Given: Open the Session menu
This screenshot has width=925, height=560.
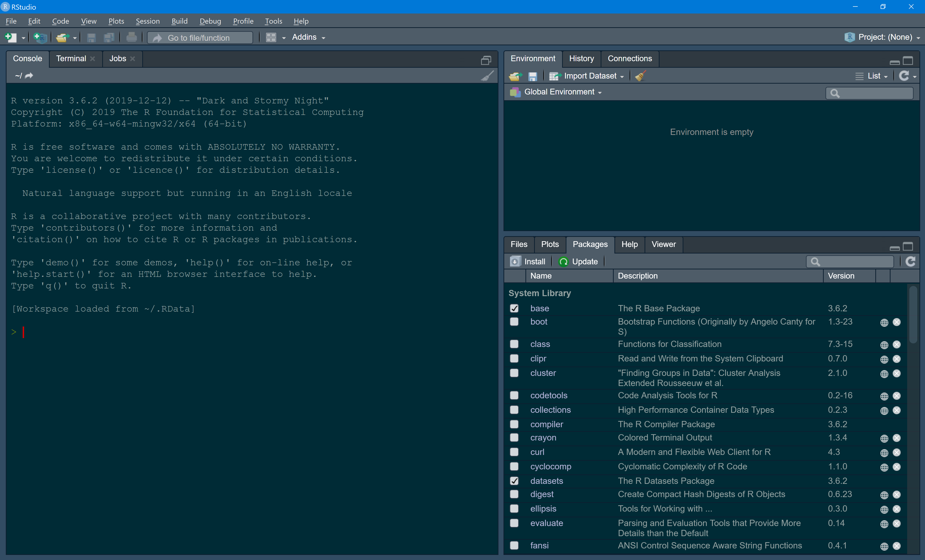Looking at the screenshot, I should tap(148, 21).
